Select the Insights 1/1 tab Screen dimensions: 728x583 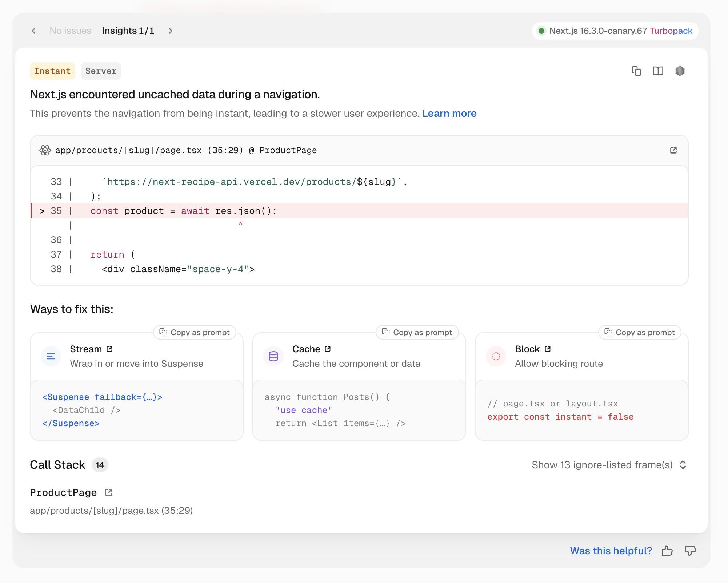(128, 31)
